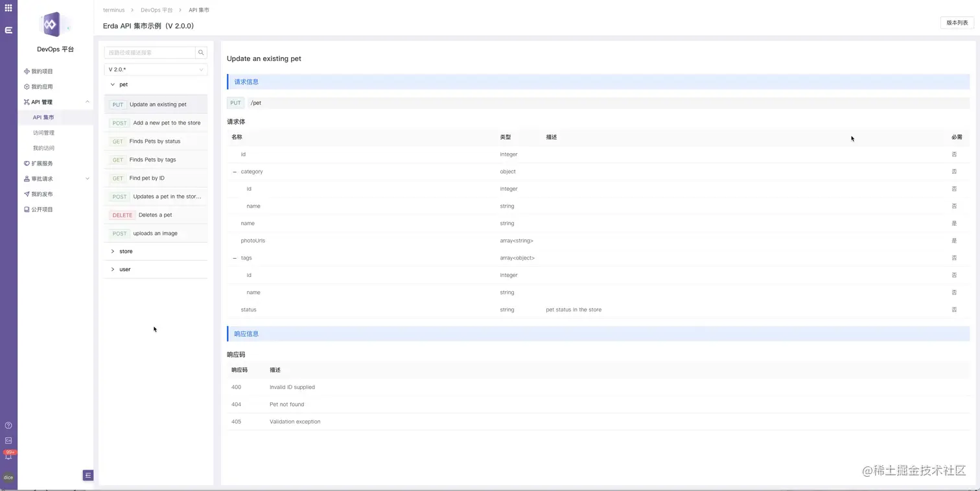Collapse the sidebar with the fold icon
Image resolution: width=980 pixels, height=491 pixels.
coord(88,475)
